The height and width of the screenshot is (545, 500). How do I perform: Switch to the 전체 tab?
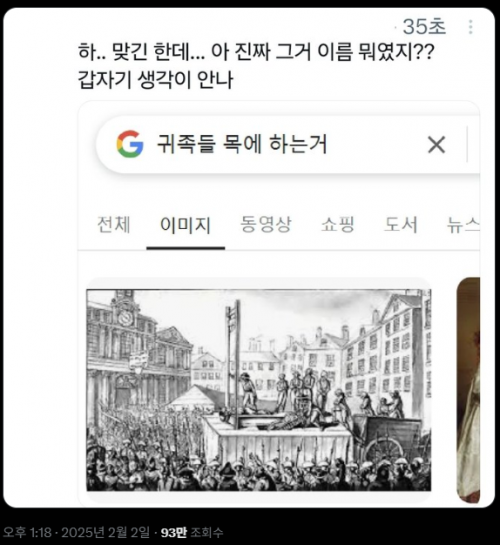coord(114,224)
